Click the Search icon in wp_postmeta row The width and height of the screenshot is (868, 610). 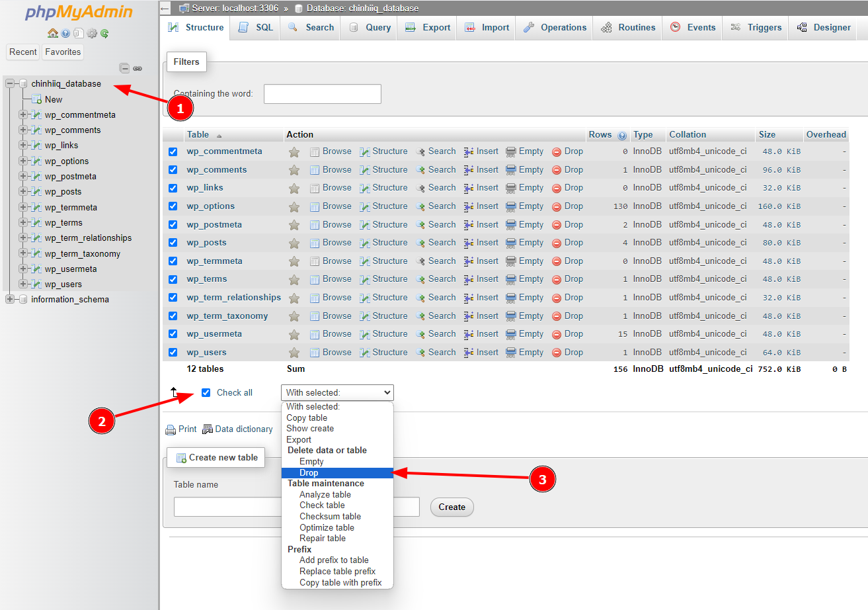point(420,225)
